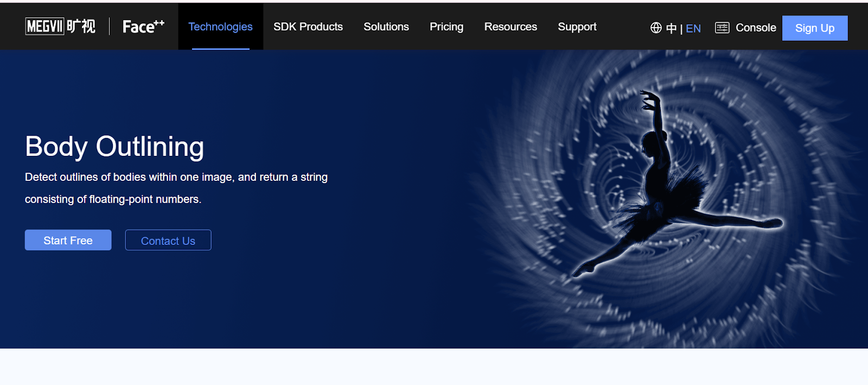Open the SDK Products menu

pyautogui.click(x=308, y=27)
